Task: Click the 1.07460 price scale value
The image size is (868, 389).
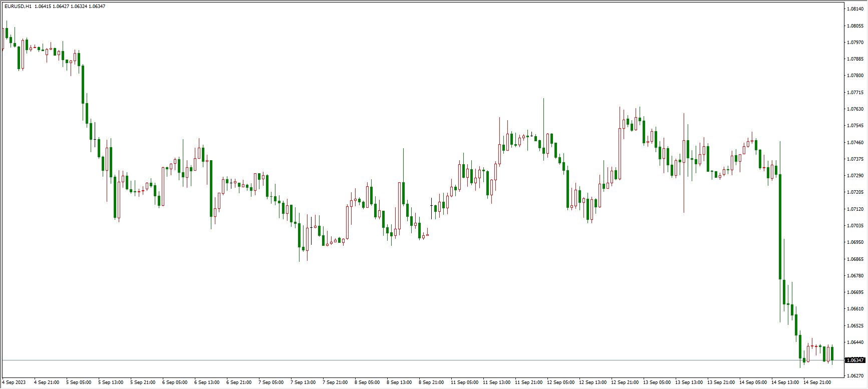Action: pyautogui.click(x=855, y=143)
